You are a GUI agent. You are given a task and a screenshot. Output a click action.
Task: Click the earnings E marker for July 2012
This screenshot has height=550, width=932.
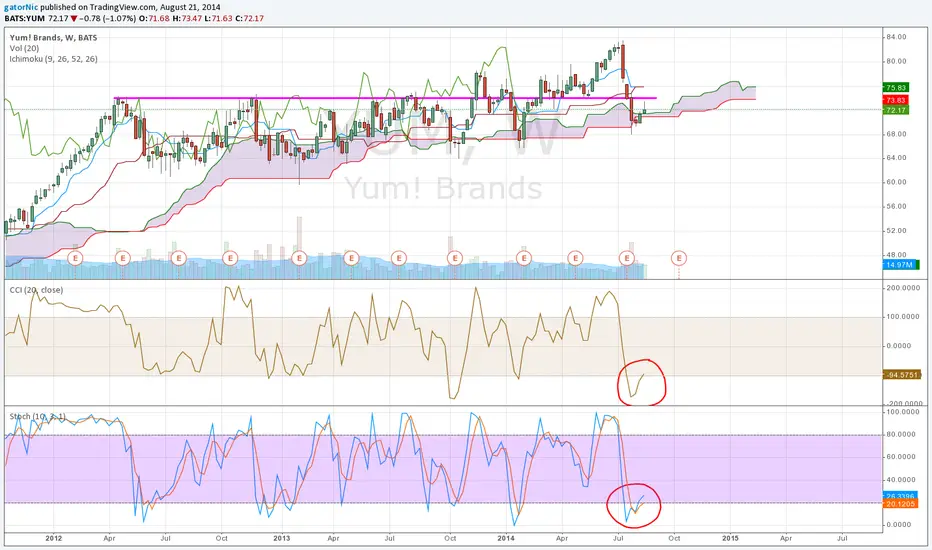click(x=178, y=258)
